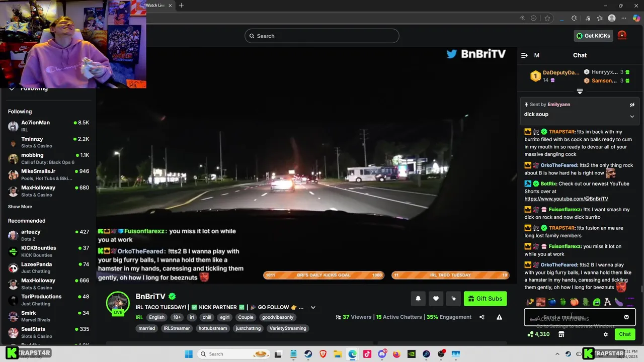Insert the watermelon emote from quick emotes
Viewport: 644px width, 362px height.
[563, 302]
